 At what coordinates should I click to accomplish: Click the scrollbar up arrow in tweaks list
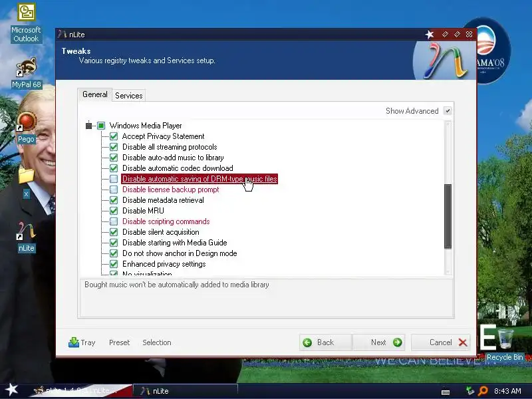pos(448,125)
